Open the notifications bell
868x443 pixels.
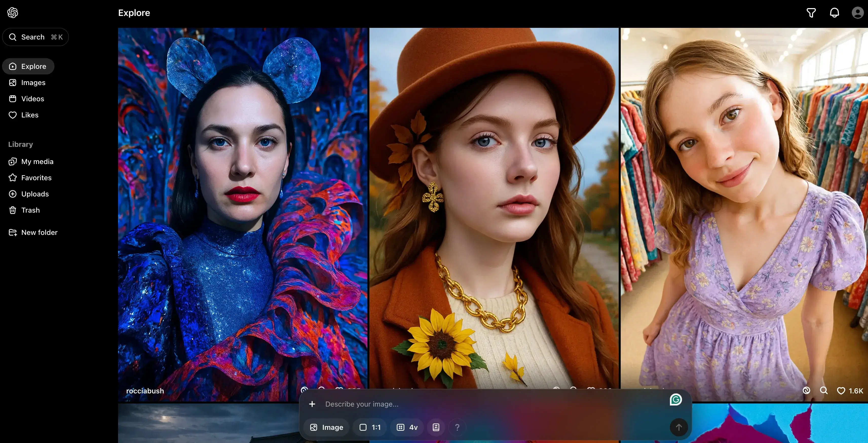click(x=834, y=13)
